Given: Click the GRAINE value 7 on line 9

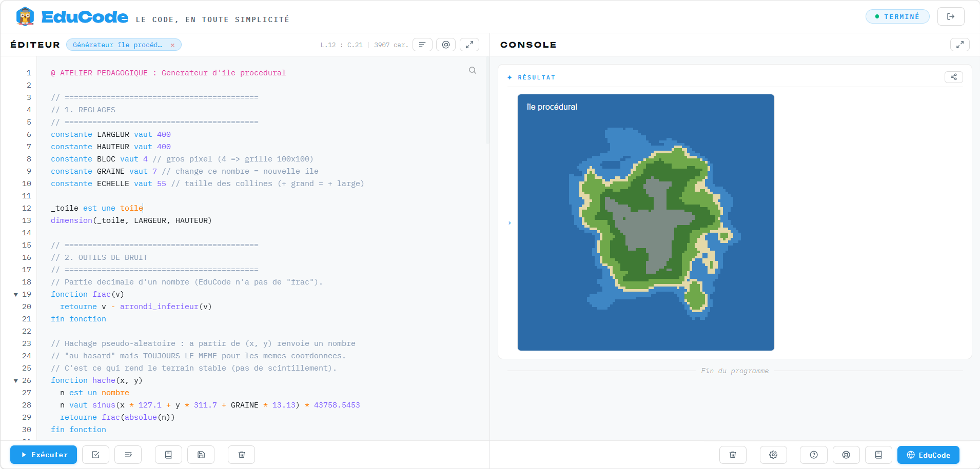Looking at the screenshot, I should (154, 171).
